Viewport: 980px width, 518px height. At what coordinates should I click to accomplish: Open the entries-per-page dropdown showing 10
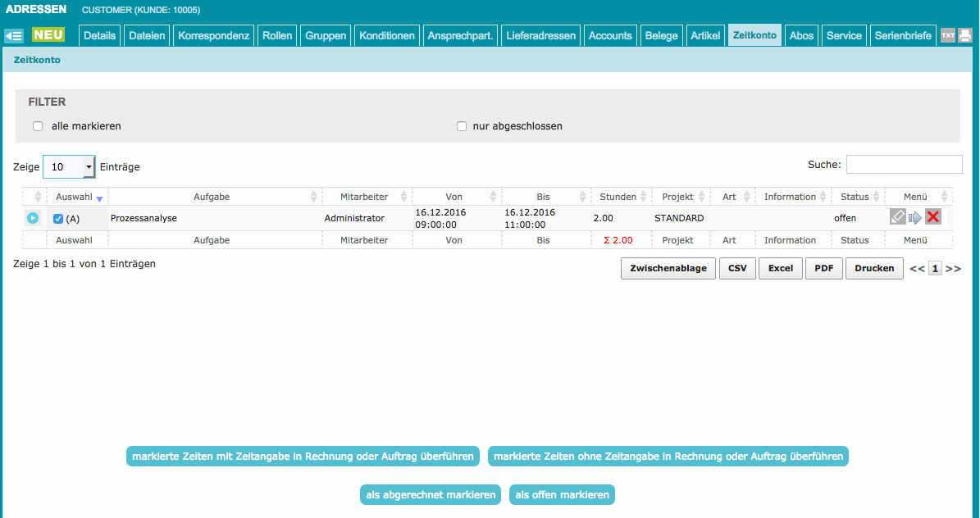[69, 167]
